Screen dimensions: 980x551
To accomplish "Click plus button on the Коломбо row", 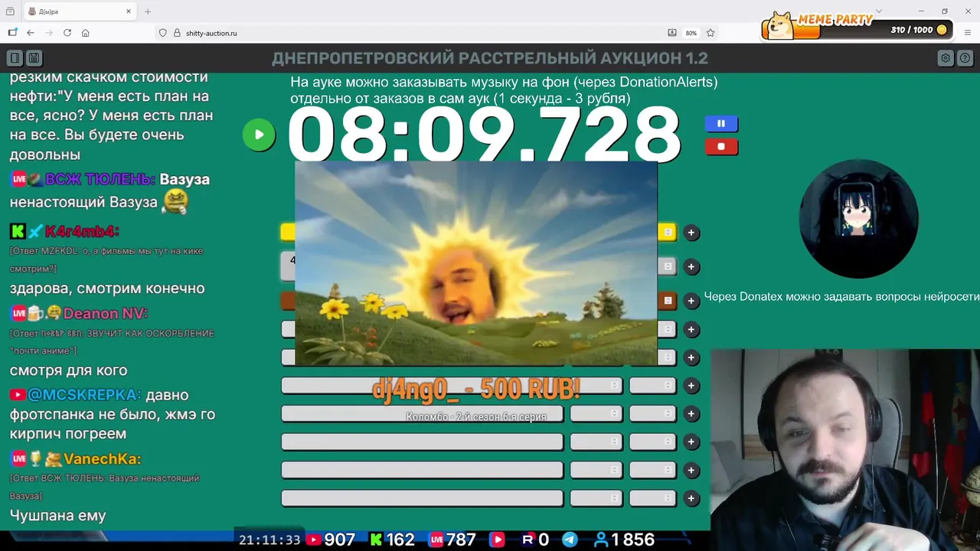I will pyautogui.click(x=691, y=414).
